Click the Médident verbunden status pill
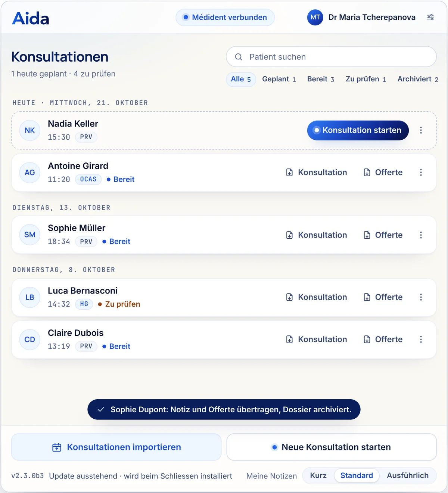This screenshot has width=448, height=493. point(225,18)
